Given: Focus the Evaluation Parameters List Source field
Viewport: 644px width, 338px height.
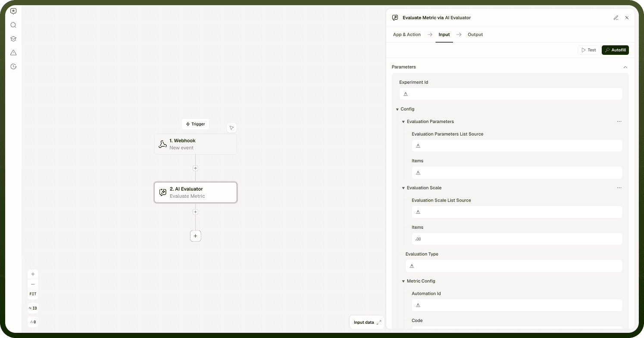Looking at the screenshot, I should tap(517, 146).
